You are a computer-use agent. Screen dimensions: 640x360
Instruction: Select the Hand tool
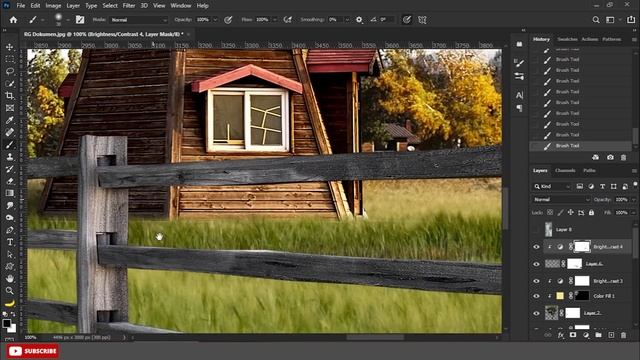point(9,279)
